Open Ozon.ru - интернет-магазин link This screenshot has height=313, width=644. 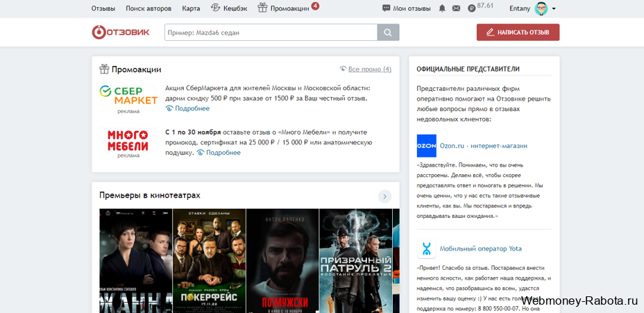[x=484, y=146]
